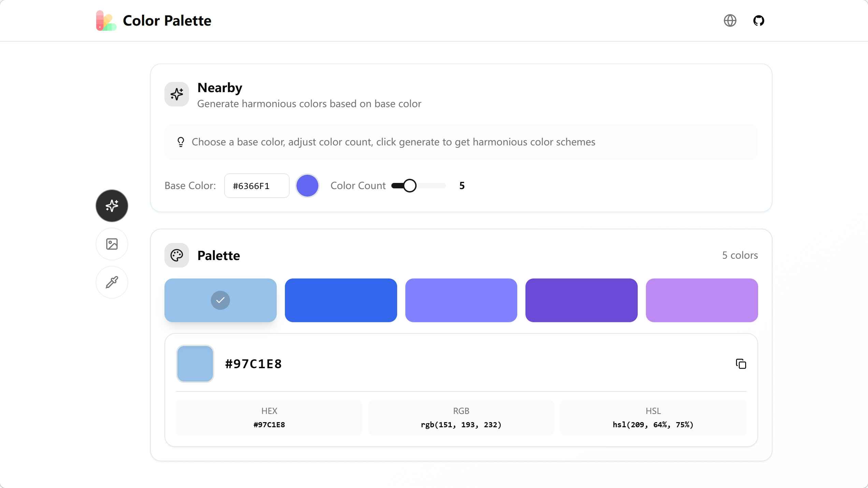Focus the Base Color hex input field
Screen dimensions: 868x488
click(x=257, y=186)
